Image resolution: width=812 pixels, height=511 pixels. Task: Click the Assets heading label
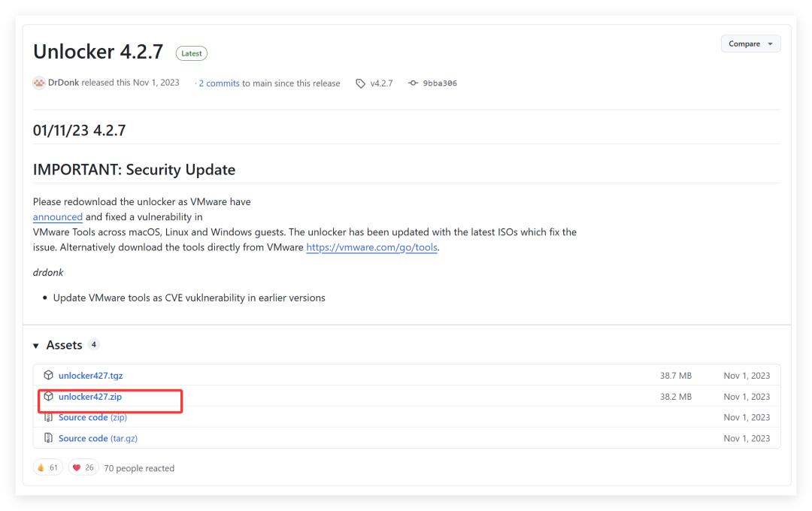64,346
